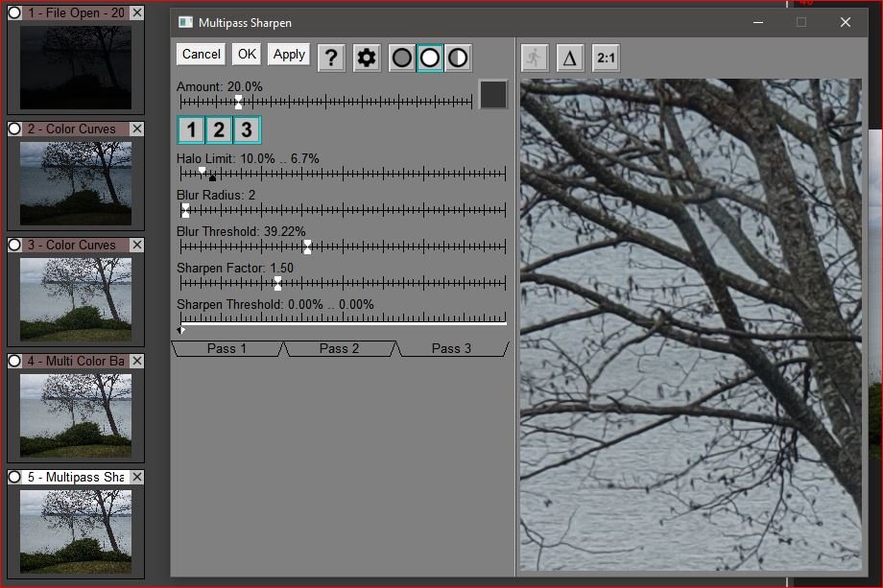Select the filled circle preview mode

pos(401,57)
